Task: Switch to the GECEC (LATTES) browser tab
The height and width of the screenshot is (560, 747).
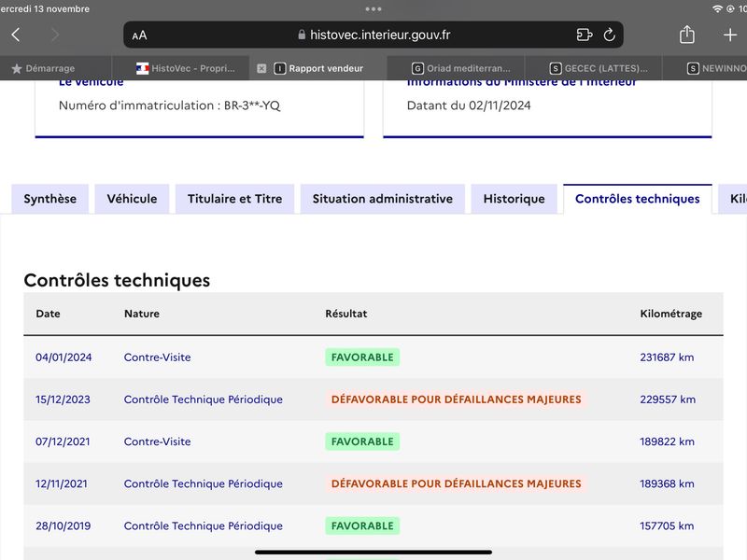Action: (593, 68)
